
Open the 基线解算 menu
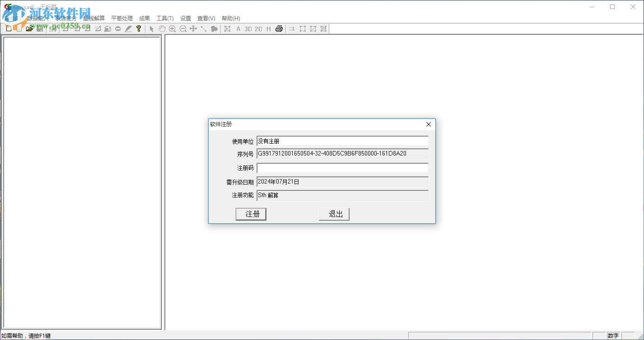[x=94, y=19]
